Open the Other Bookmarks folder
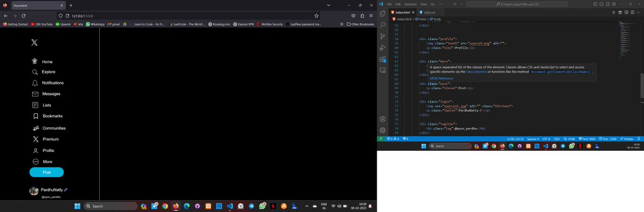The width and height of the screenshot is (644, 212). tap(361, 24)
